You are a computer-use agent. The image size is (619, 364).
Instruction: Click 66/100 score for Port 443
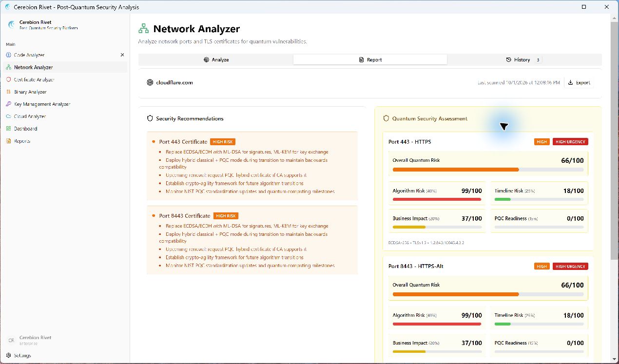pyautogui.click(x=572, y=160)
